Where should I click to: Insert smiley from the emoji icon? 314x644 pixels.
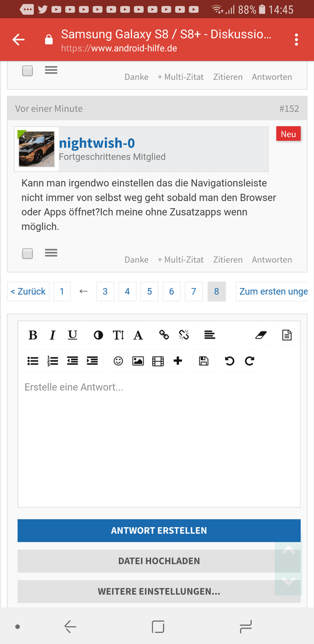pos(118,361)
